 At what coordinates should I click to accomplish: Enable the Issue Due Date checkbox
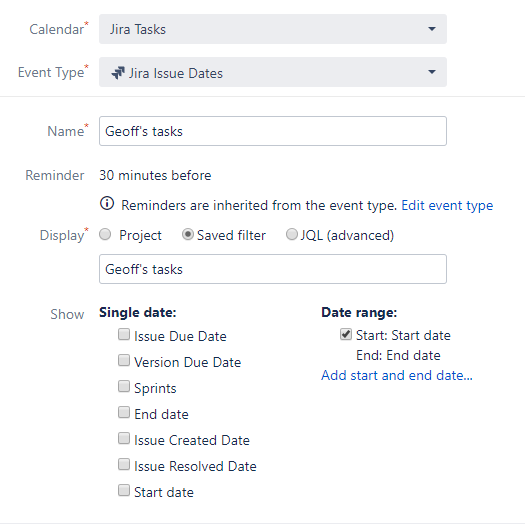(124, 334)
